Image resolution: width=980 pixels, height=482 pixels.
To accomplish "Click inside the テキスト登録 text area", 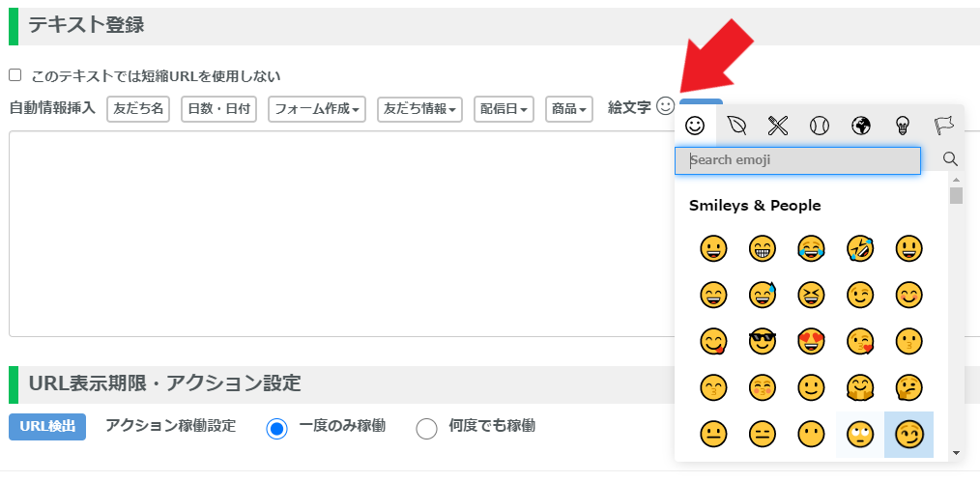I will [x=341, y=234].
